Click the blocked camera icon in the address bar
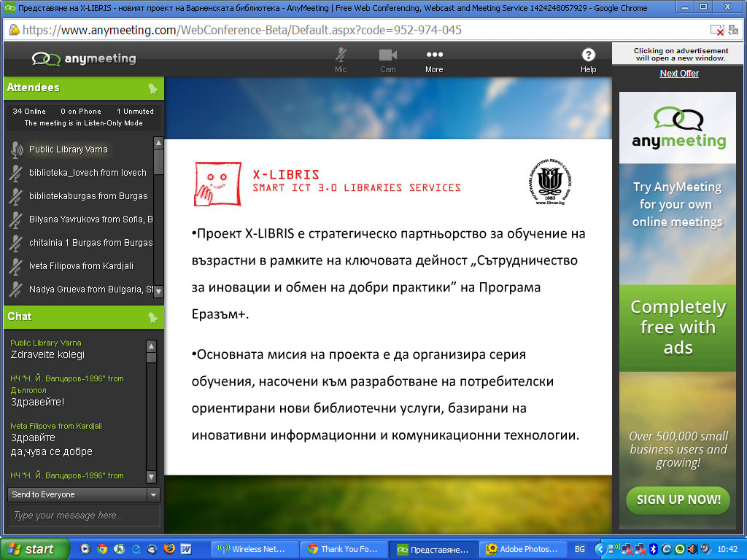 coord(717,31)
